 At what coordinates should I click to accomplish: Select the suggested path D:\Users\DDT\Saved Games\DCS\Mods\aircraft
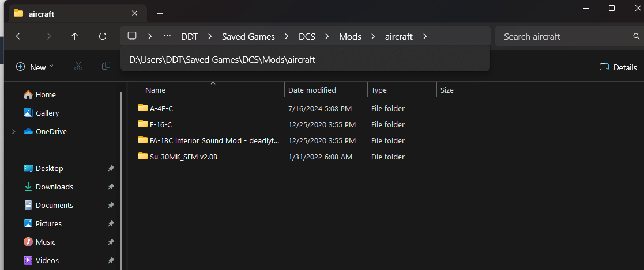click(x=305, y=59)
